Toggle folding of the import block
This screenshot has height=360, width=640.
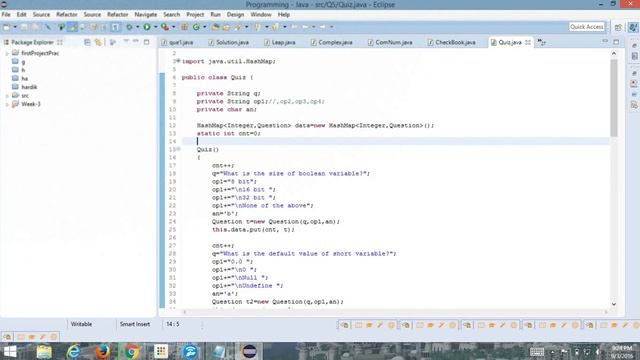[178, 61]
